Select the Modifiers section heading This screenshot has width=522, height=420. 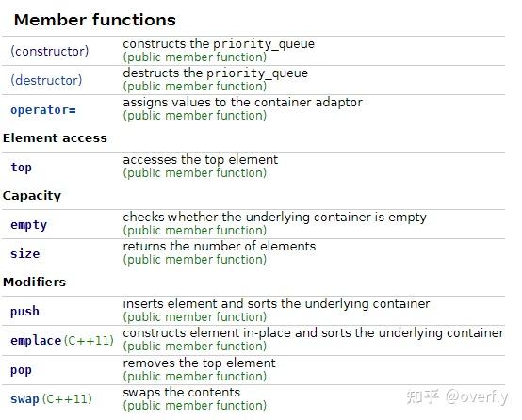[x=34, y=283]
